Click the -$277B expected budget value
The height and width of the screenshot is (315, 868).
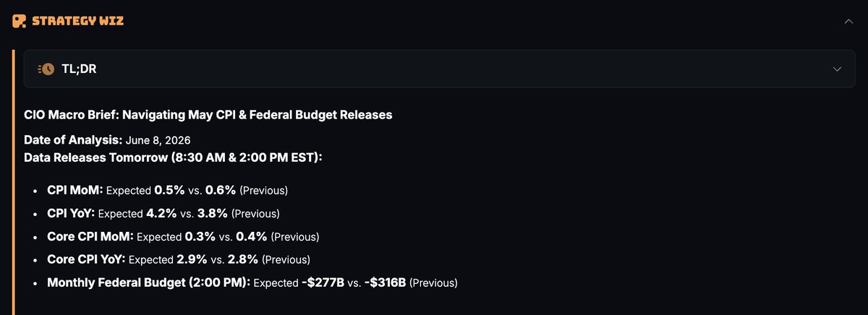(323, 282)
